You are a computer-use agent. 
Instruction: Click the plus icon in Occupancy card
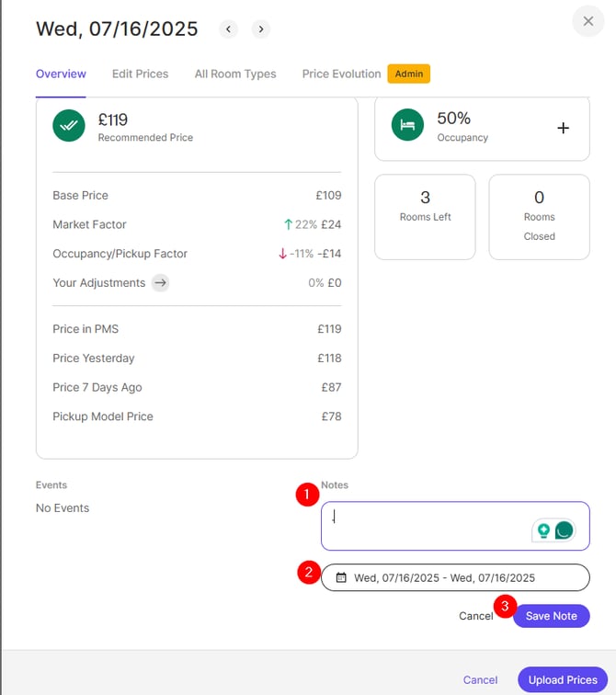(564, 128)
